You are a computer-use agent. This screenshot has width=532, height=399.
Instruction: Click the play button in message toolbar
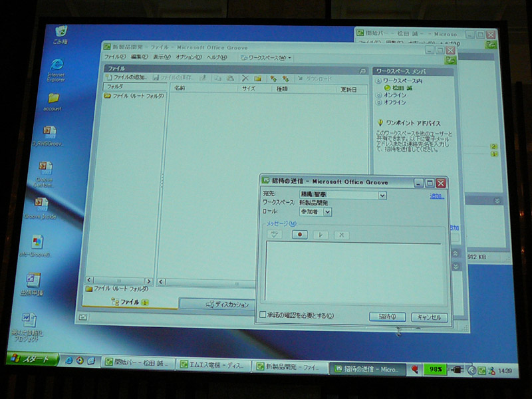click(x=321, y=235)
